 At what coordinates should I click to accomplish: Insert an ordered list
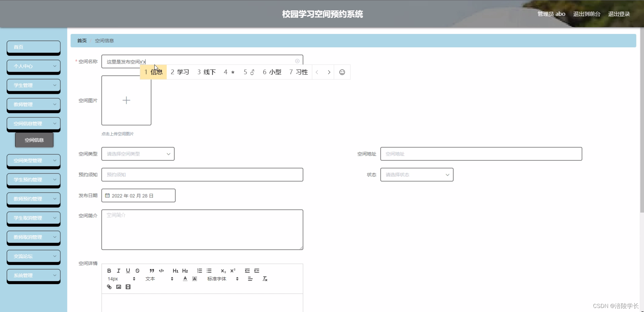pos(200,271)
